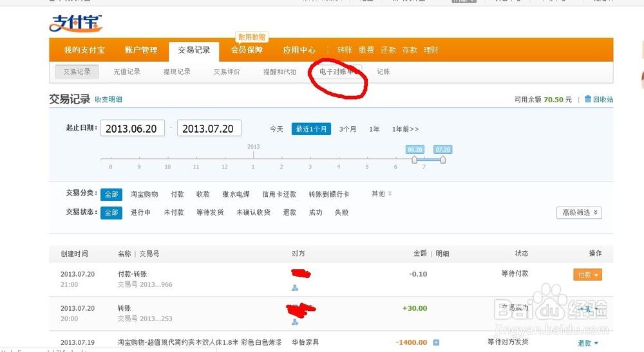
Task: Filter by 等待发货 status
Action: tap(210, 212)
